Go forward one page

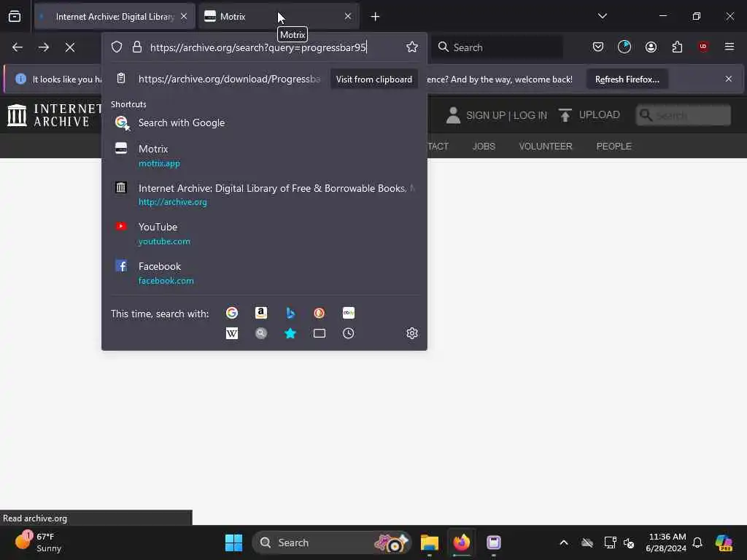(43, 47)
